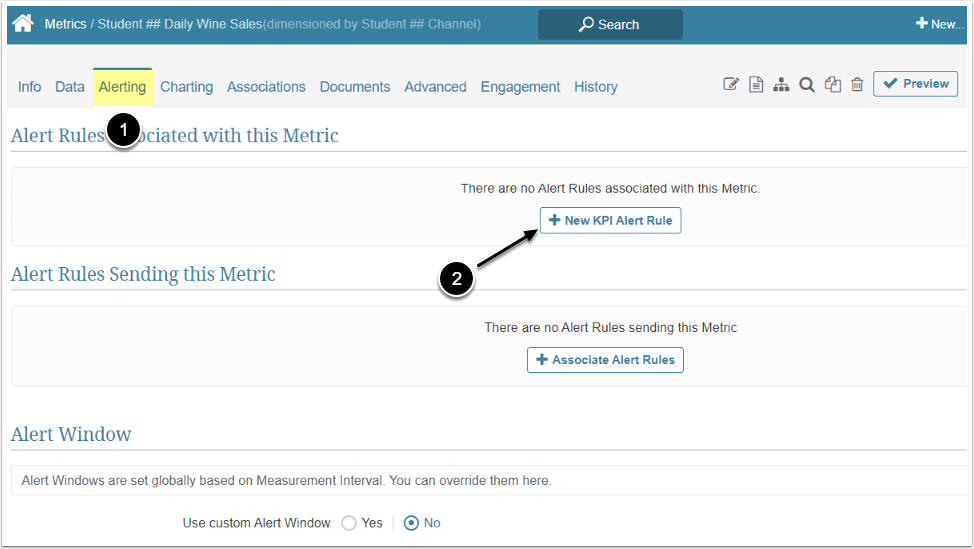Click the edit pencil icon
Viewport: 974px width, 549px height.
[x=731, y=85]
